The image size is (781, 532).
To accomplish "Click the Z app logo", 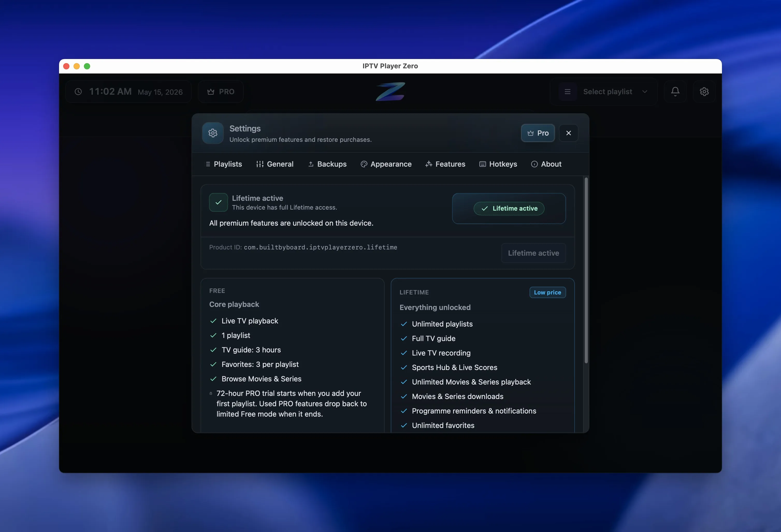I will (390, 91).
